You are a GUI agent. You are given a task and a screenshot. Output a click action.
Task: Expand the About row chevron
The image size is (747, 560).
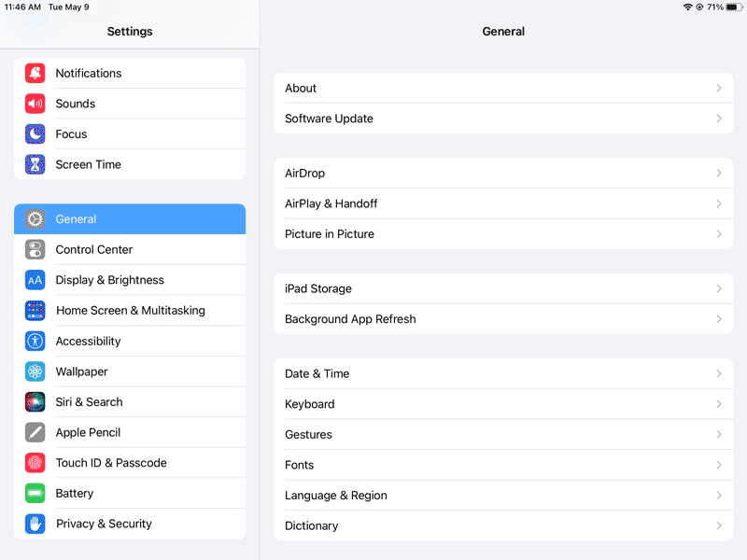tap(719, 88)
